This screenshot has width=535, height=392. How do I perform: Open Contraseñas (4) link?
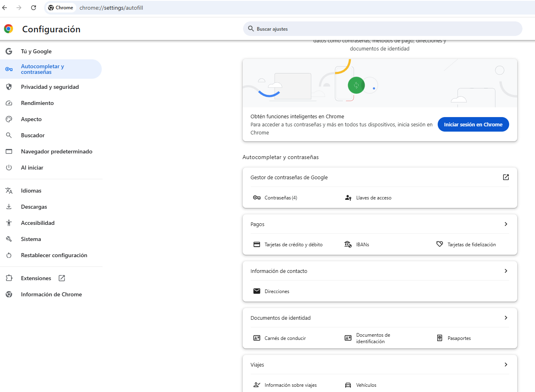(x=281, y=198)
